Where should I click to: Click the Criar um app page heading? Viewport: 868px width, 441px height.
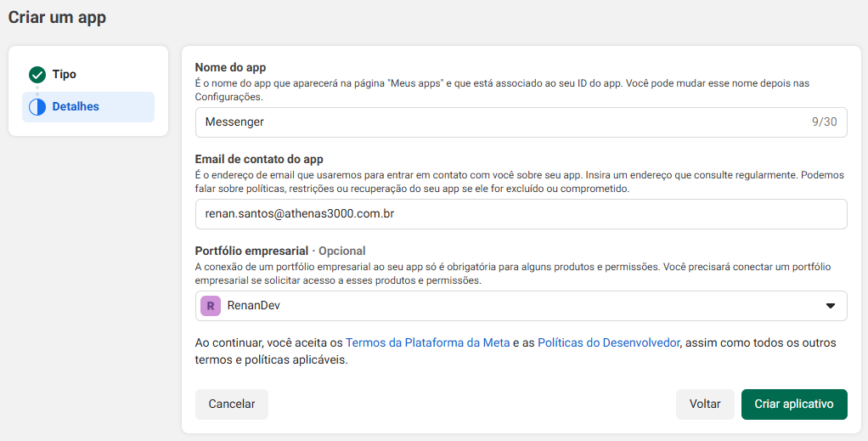tap(57, 17)
